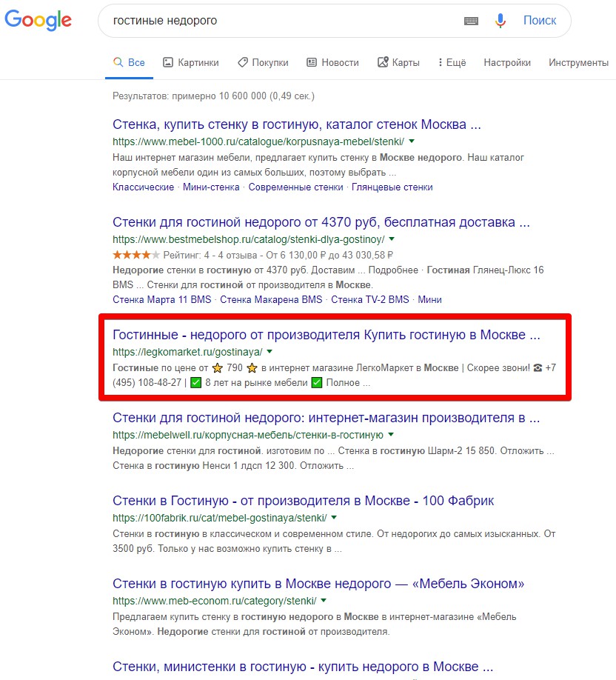The image size is (616, 680).
Task: Expand dropdown arrow next to mebel-1000.ru URL
Action: 412,141
